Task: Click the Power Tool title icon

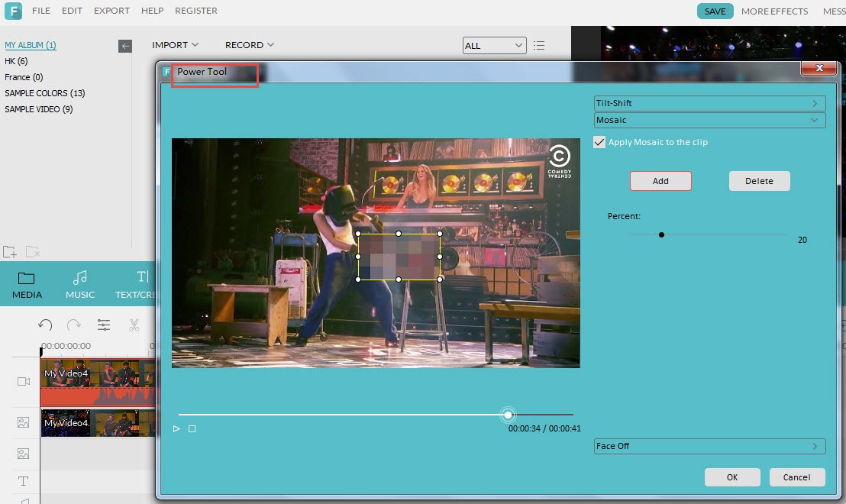Action: [166, 72]
